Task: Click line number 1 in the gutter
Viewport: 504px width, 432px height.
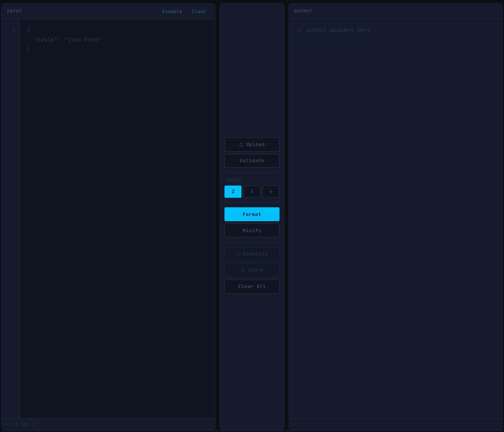Action: (x=13, y=29)
